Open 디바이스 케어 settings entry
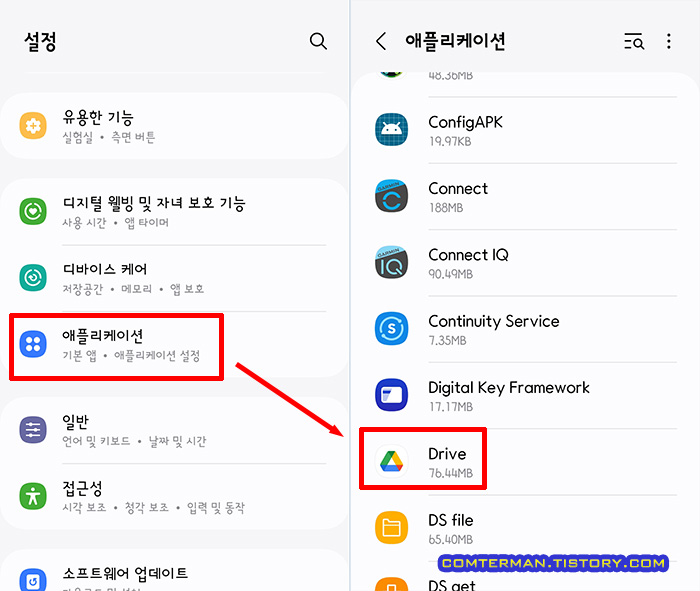The image size is (700, 591). click(x=174, y=278)
